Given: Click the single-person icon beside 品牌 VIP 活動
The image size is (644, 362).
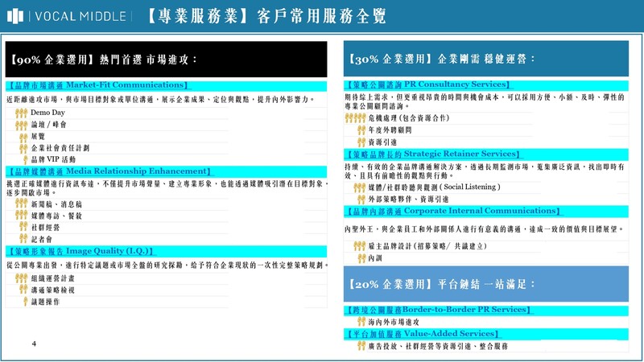Looking at the screenshot, I should [x=24, y=159].
